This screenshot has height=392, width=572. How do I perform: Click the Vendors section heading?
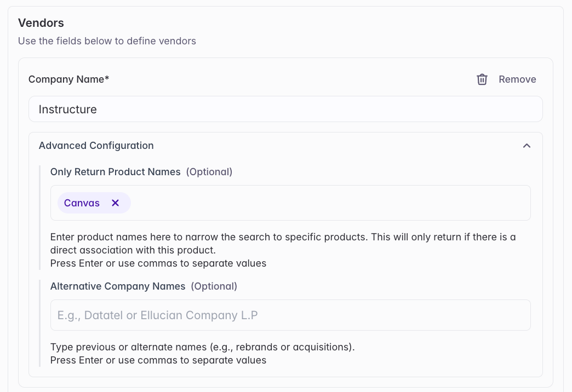click(x=41, y=22)
